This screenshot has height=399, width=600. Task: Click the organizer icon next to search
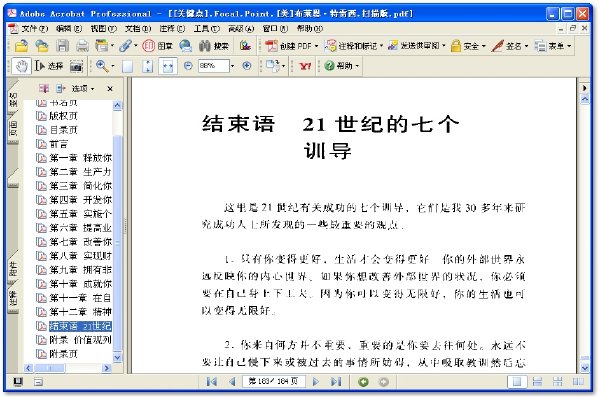coord(245,46)
